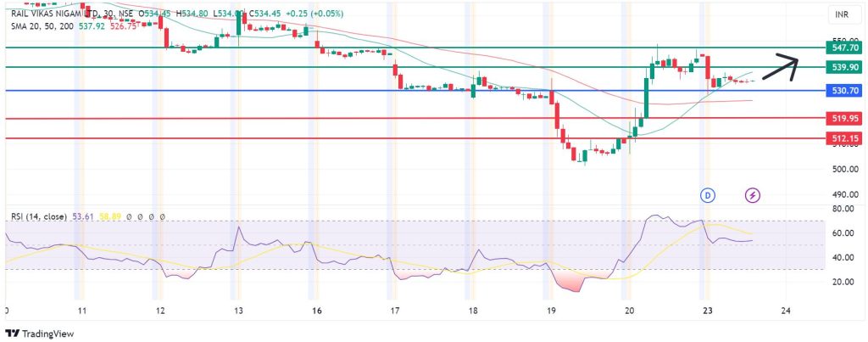Click the SMA value 537.92
The image size is (868, 342).
(91, 25)
